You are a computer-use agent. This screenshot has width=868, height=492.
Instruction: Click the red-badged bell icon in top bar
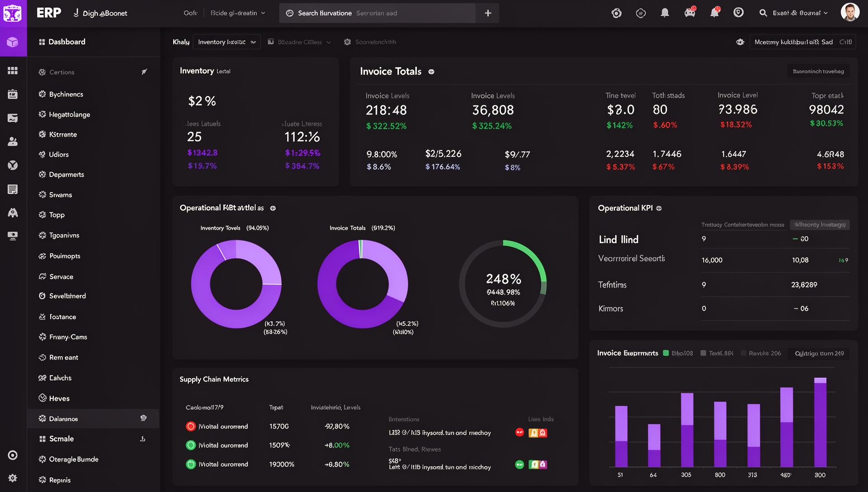click(714, 13)
